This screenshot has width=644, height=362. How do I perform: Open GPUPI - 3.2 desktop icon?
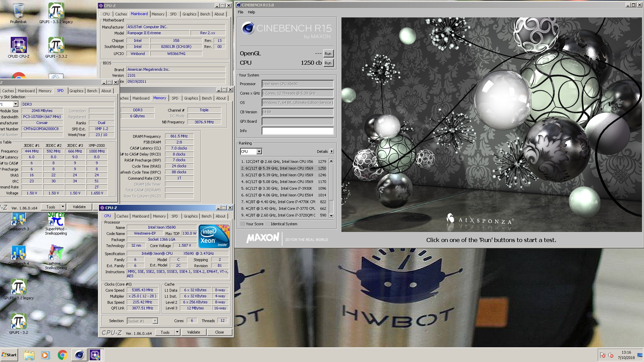click(18, 324)
